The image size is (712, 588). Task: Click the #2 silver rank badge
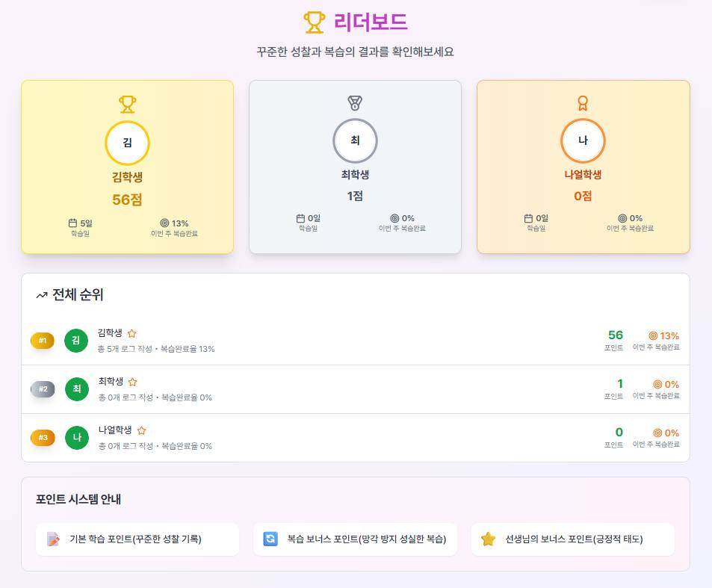[x=42, y=389]
